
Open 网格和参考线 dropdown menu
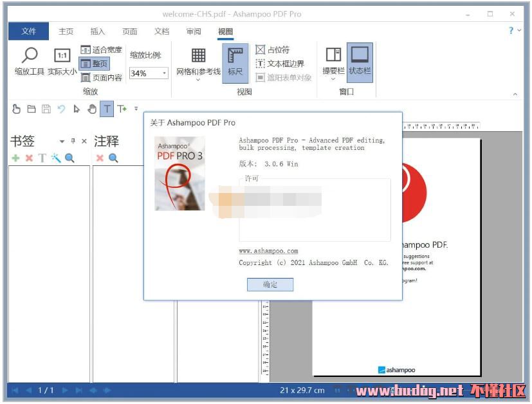(199, 64)
